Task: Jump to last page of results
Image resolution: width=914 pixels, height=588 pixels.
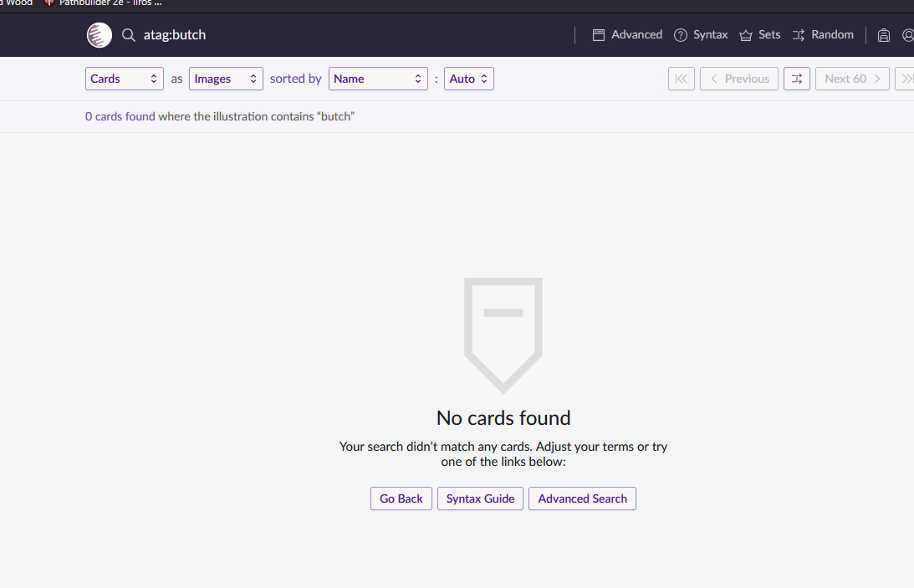Action: pos(906,79)
